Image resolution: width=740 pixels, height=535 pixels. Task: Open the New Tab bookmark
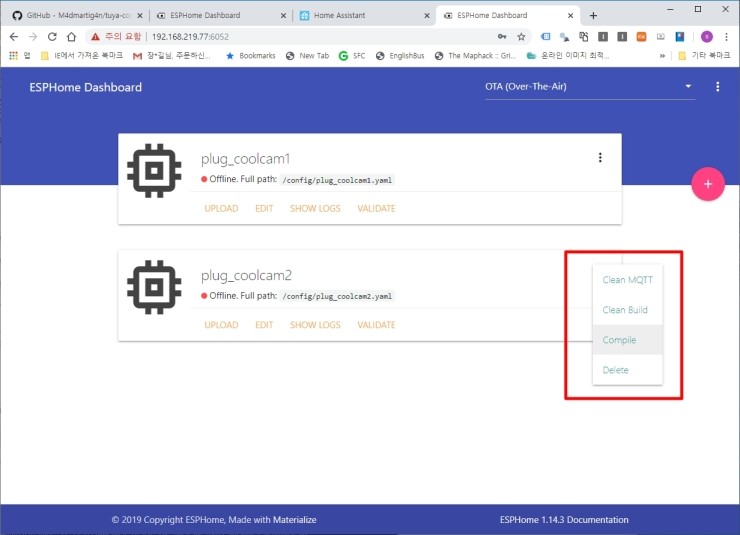(x=307, y=56)
